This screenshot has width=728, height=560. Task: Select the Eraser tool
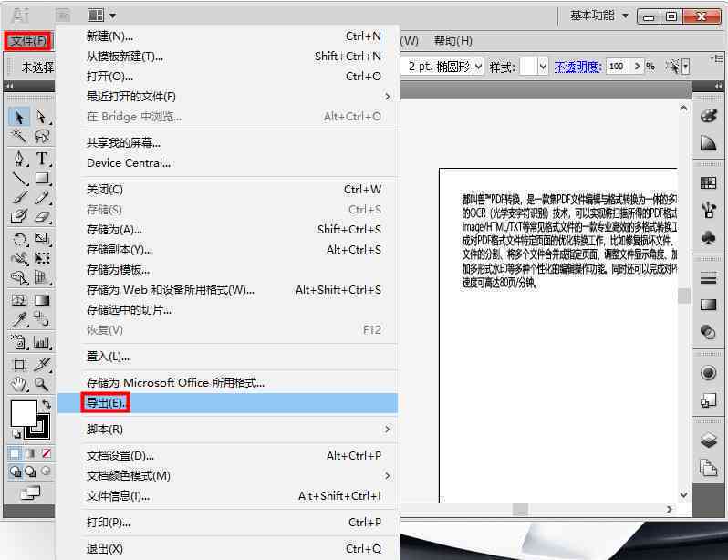(42, 216)
